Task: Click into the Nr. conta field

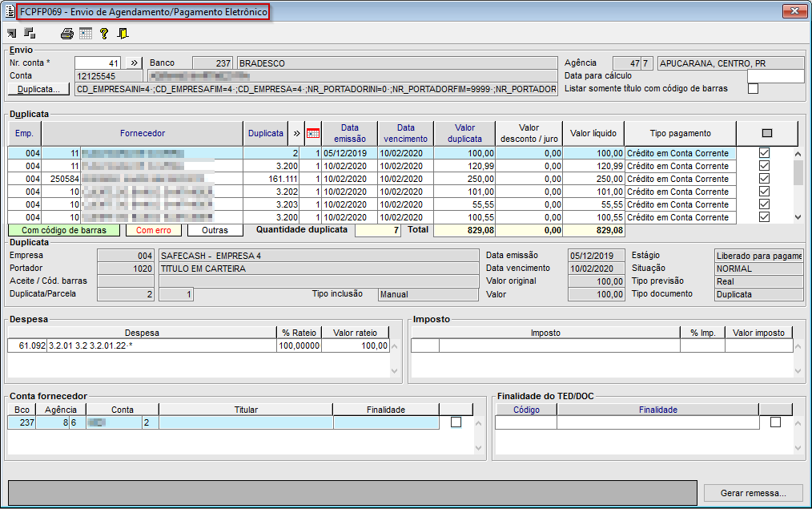Action: click(x=98, y=63)
